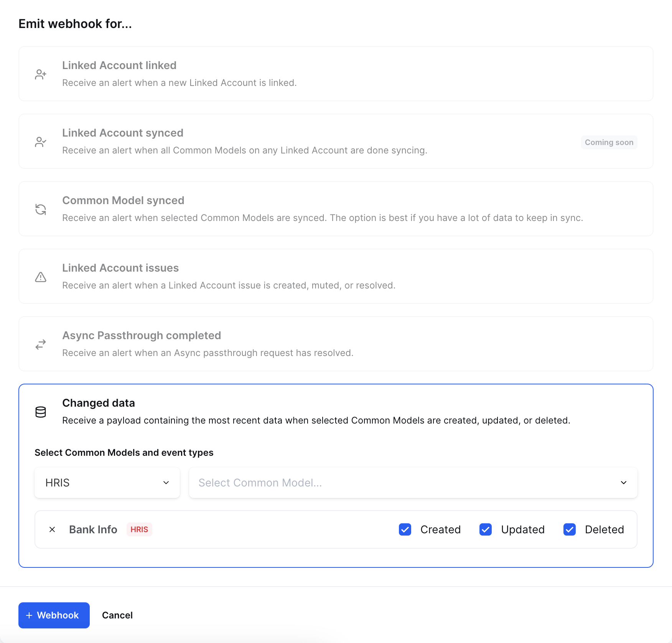Click the Linked Account issues warning triangle icon

tap(41, 277)
